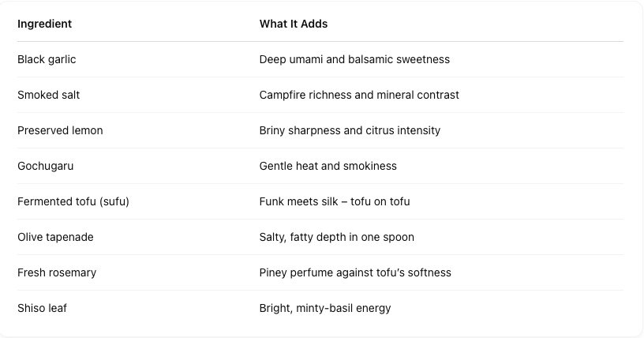Select the Fresh rosemary cell
The height and width of the screenshot is (338, 644).
click(57, 272)
